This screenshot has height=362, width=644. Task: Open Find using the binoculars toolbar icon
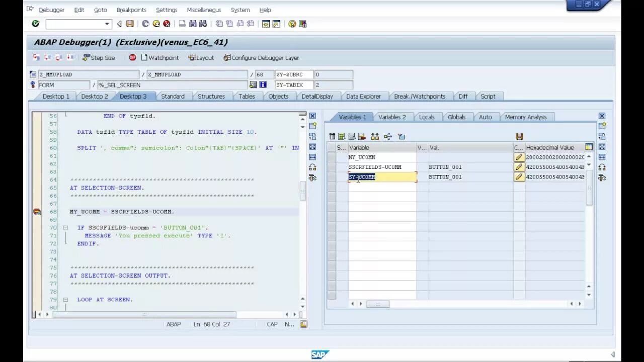193,23
